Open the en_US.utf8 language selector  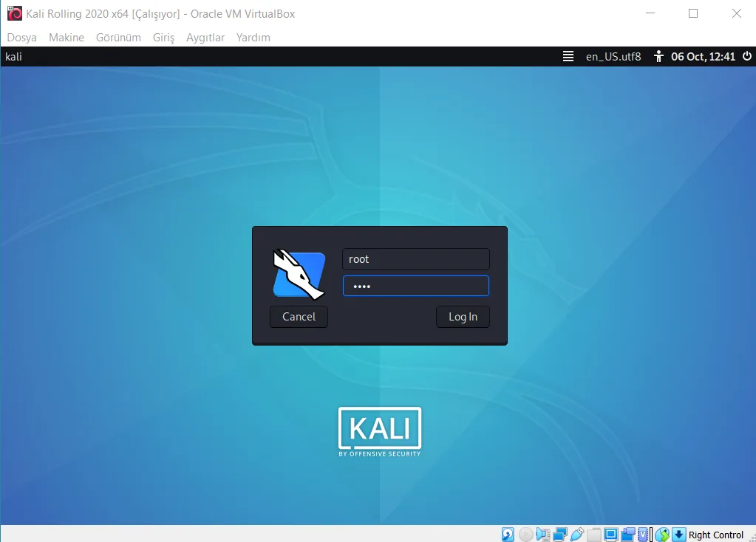(x=613, y=56)
